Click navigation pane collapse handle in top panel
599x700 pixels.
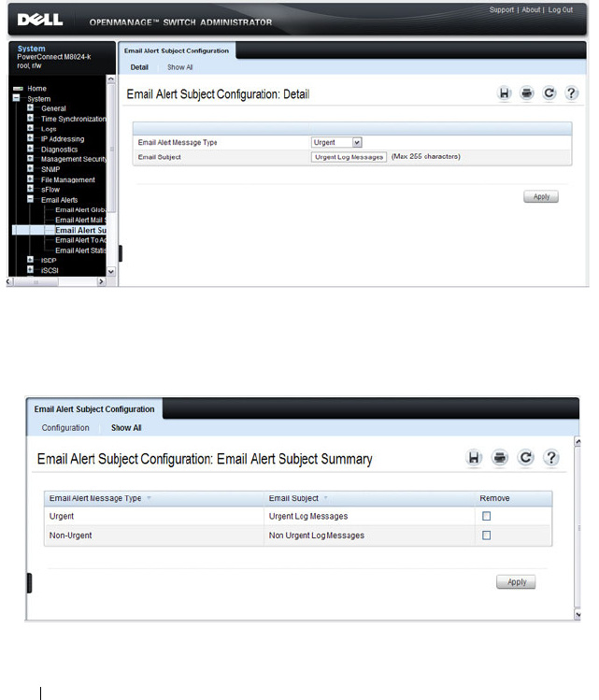point(120,253)
